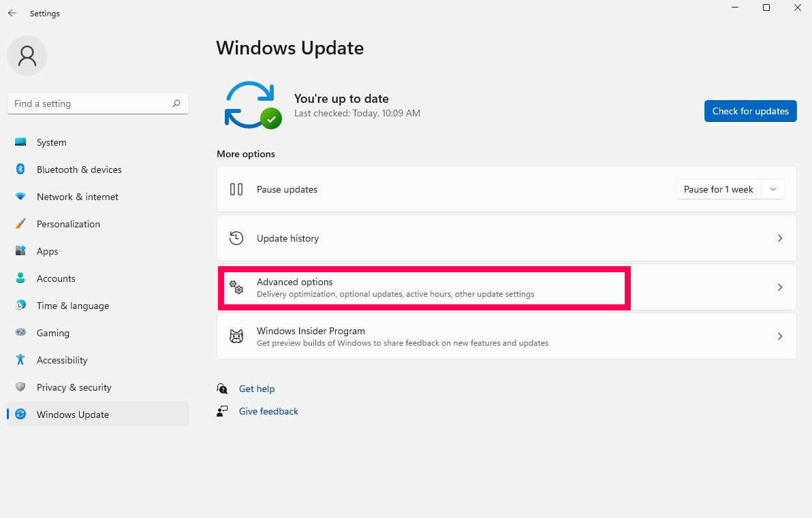The image size is (812, 518).
Task: Maximize the Settings window
Action: coord(766,7)
